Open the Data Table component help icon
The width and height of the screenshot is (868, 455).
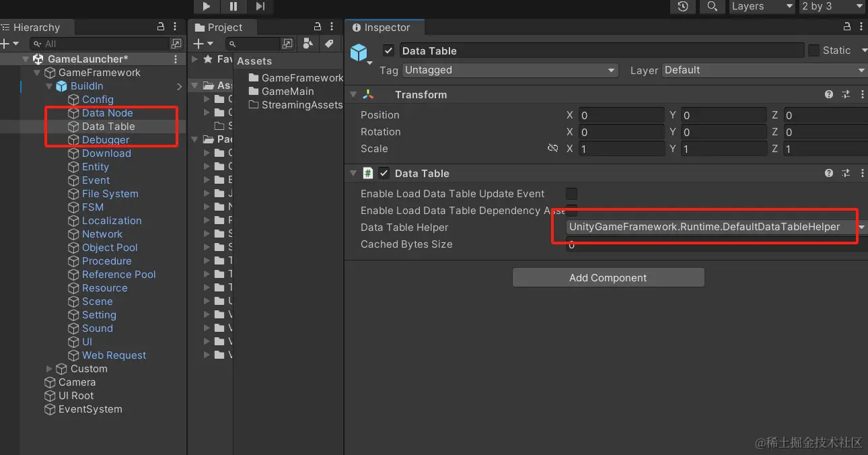tap(829, 174)
